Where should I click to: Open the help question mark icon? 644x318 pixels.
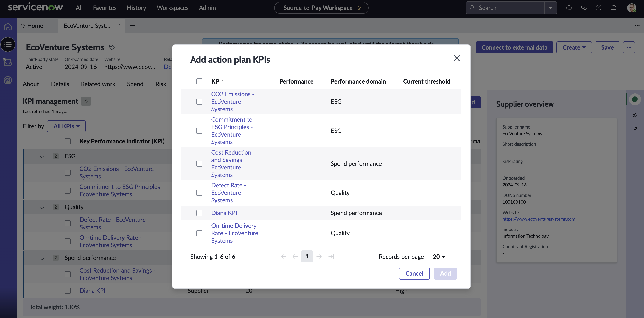click(598, 8)
